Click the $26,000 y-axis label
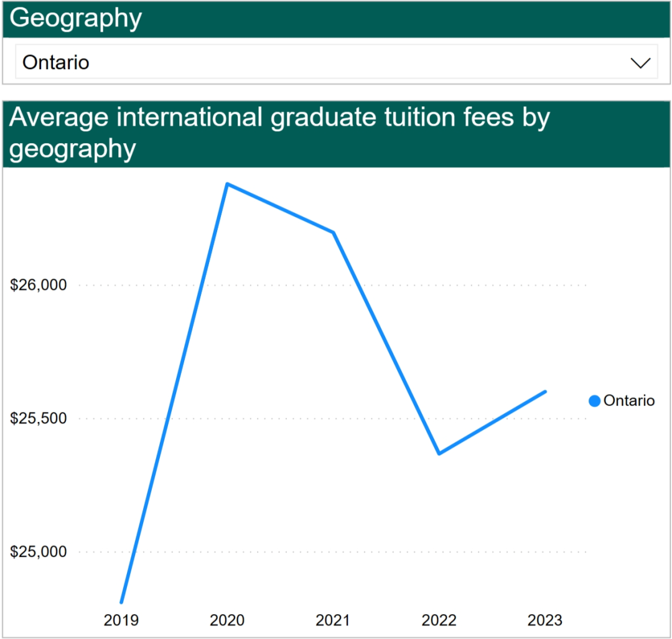Screen dimensions: 672x639 [x=39, y=285]
